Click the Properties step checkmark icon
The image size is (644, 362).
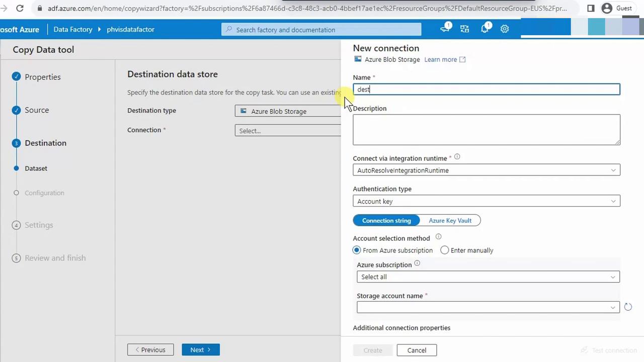coord(16,76)
